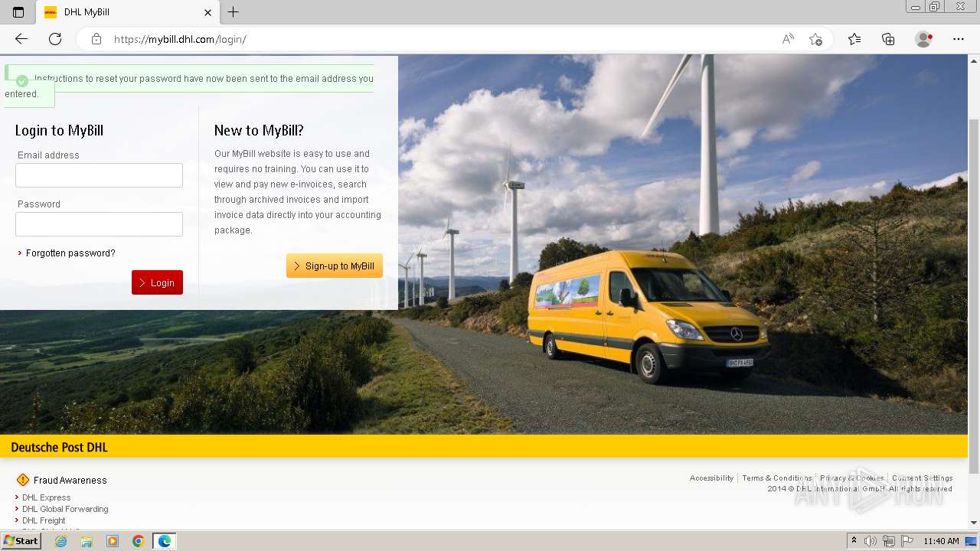Open Settings and more menu
Screen dimensions: 980x551
tap(959, 39)
